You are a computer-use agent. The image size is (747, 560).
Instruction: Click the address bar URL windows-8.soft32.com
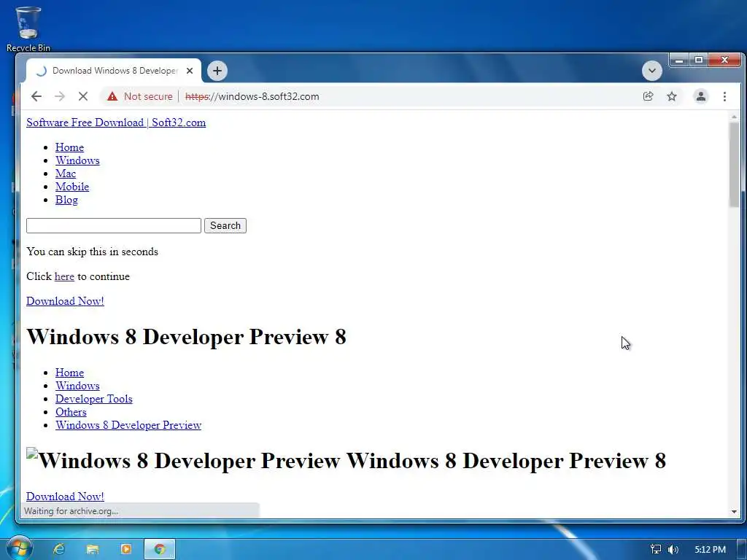click(252, 96)
